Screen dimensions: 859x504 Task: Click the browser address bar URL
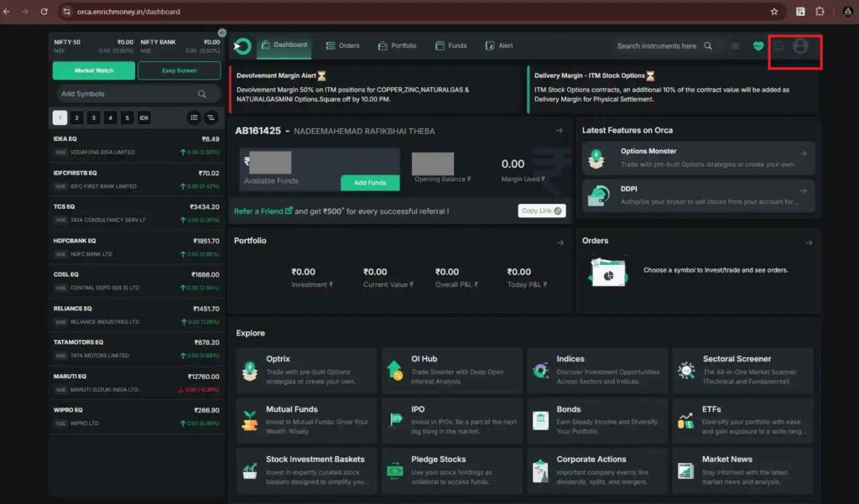(x=128, y=12)
